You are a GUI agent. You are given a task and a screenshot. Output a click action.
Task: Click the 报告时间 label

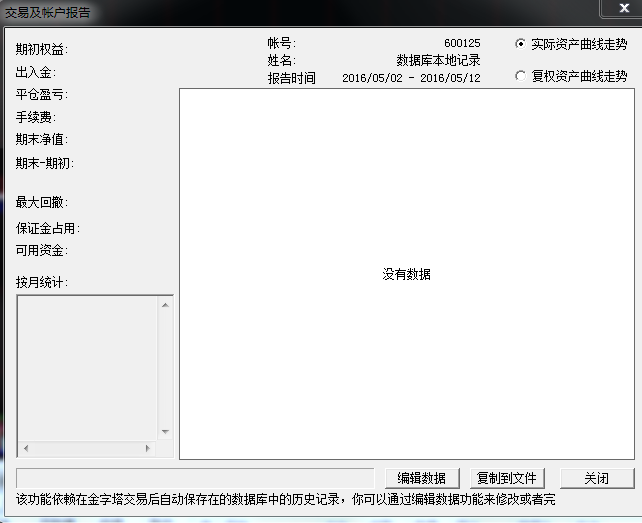coord(292,78)
